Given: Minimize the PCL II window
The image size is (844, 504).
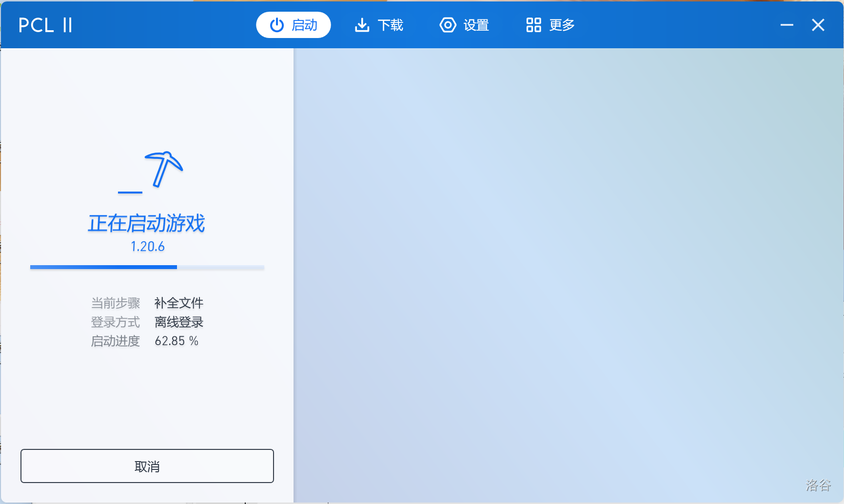Looking at the screenshot, I should tap(787, 25).
